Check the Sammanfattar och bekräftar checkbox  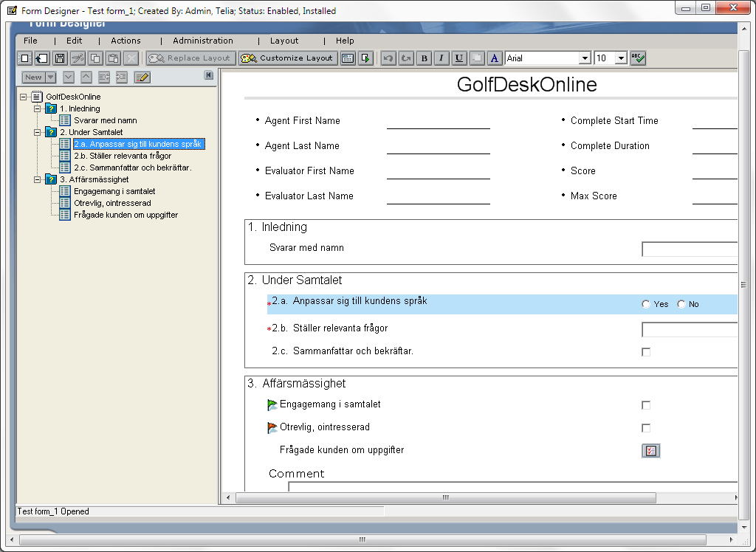pyautogui.click(x=647, y=352)
